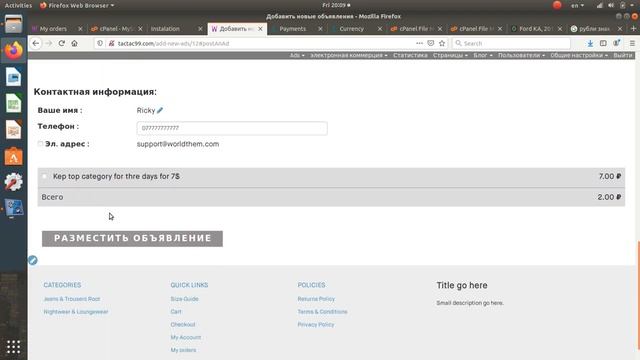The image size is (640, 360).
Task: Open the Size Guide footer link
Action: (x=184, y=299)
